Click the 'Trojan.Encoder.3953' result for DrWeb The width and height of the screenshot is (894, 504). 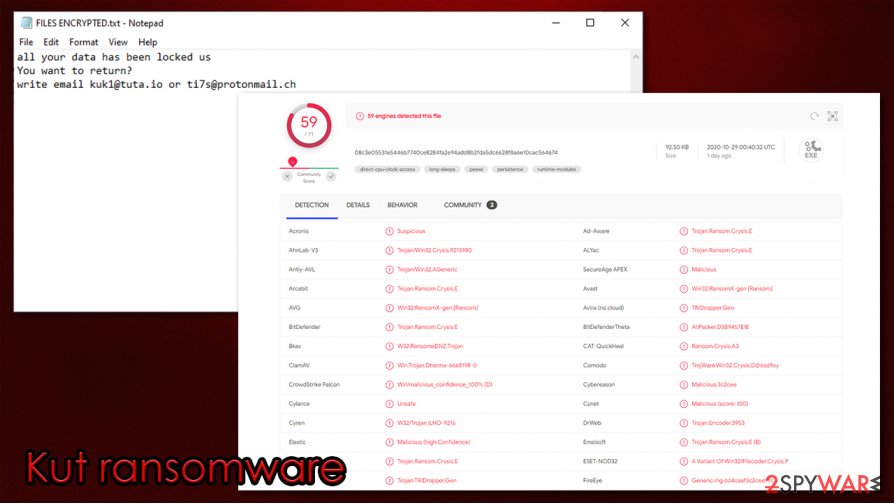[x=718, y=423]
